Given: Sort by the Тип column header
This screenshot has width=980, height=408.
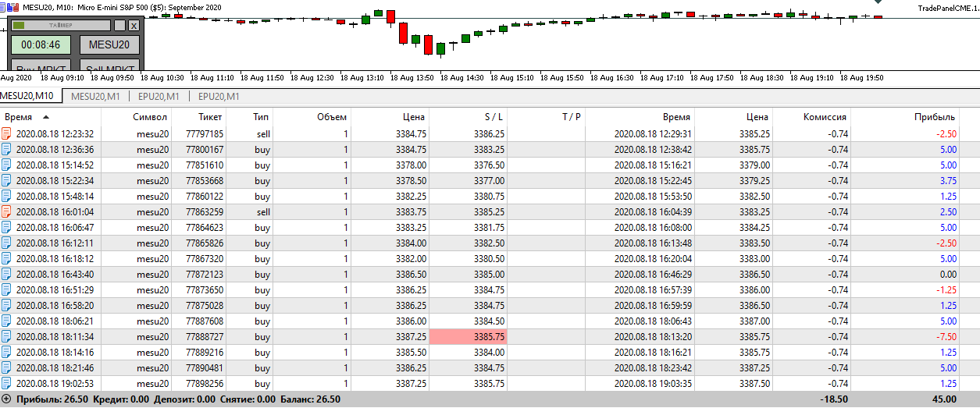Looking at the screenshot, I should (262, 117).
